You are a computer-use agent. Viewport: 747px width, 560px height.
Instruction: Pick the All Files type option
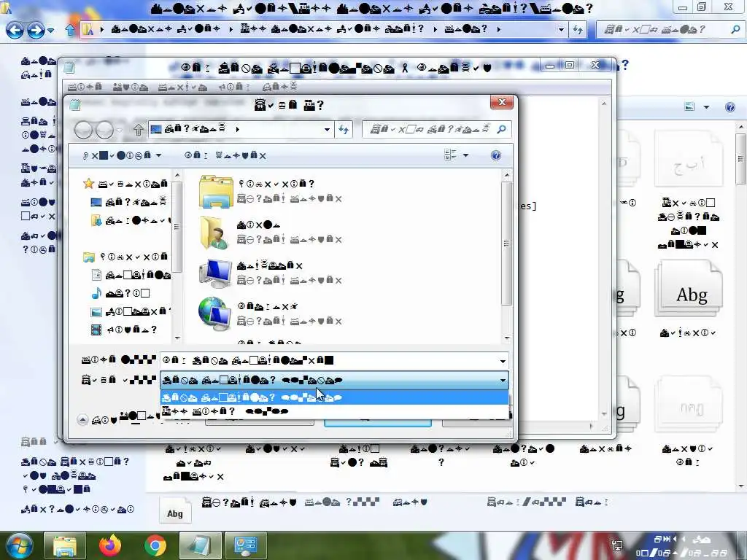334,411
